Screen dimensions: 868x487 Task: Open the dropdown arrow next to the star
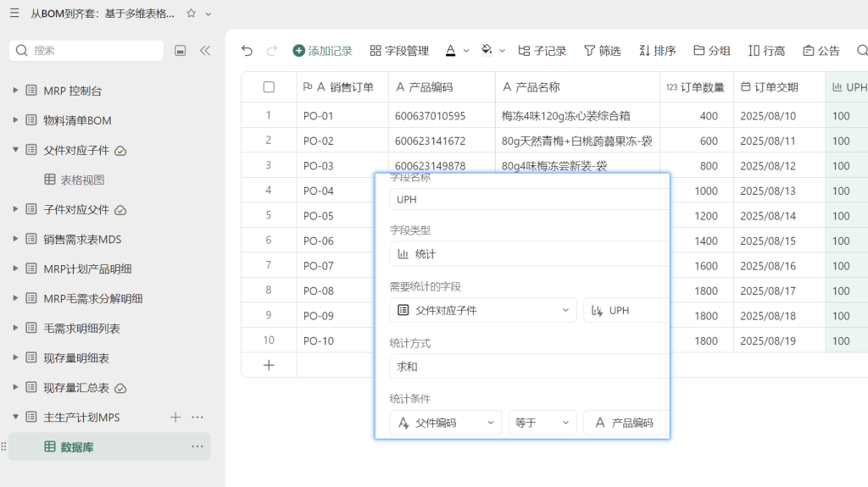click(x=209, y=14)
